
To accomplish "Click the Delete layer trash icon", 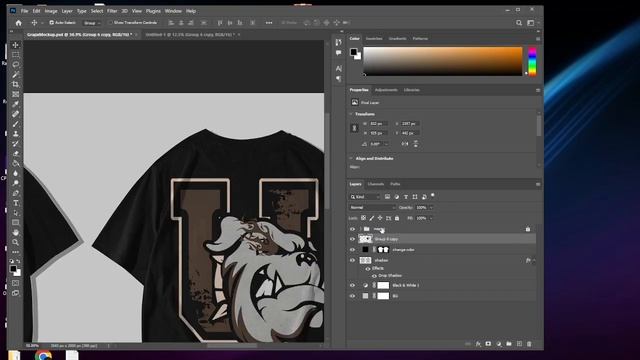I will (x=529, y=344).
